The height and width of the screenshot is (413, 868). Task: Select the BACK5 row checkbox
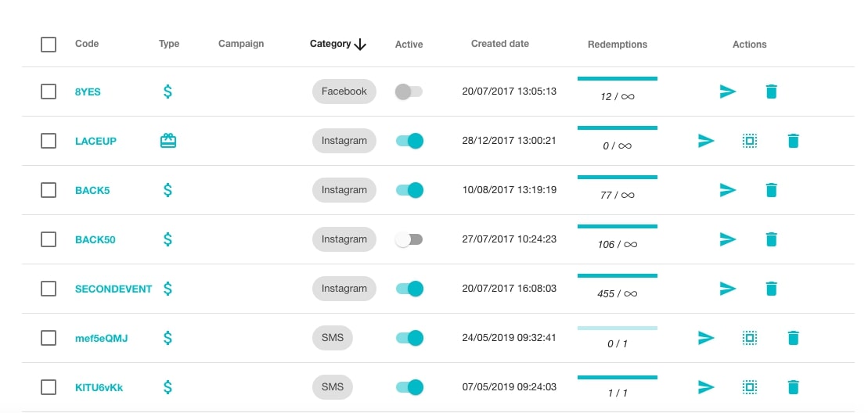point(49,190)
